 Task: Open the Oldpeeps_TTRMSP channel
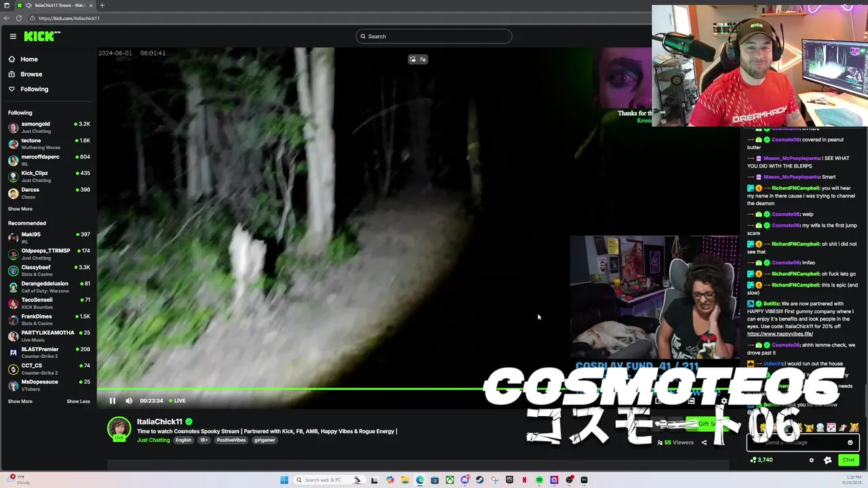pyautogui.click(x=49, y=254)
